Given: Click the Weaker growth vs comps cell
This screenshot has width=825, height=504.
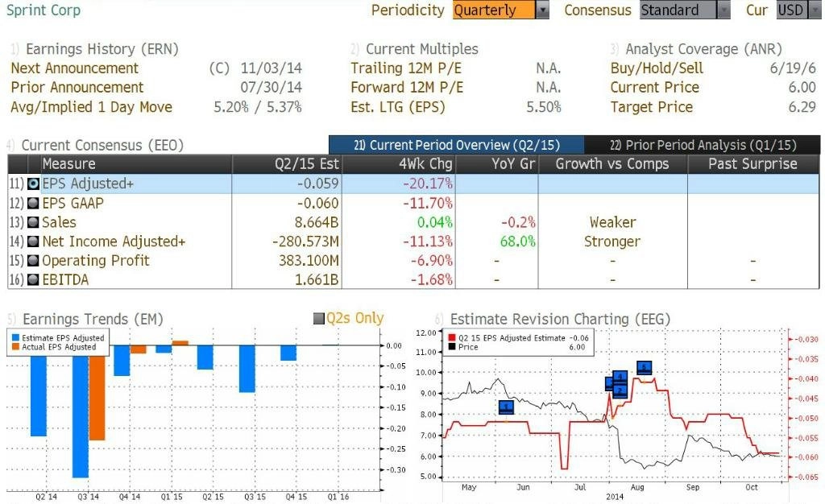Looking at the screenshot, I should tap(612, 222).
